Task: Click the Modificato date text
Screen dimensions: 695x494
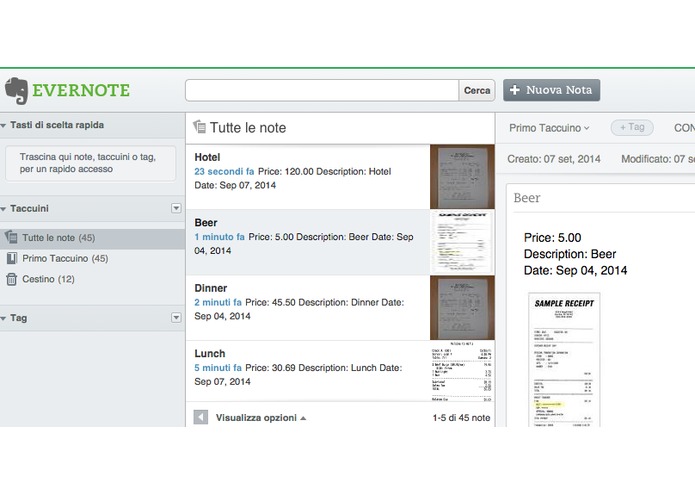Action: tap(658, 159)
